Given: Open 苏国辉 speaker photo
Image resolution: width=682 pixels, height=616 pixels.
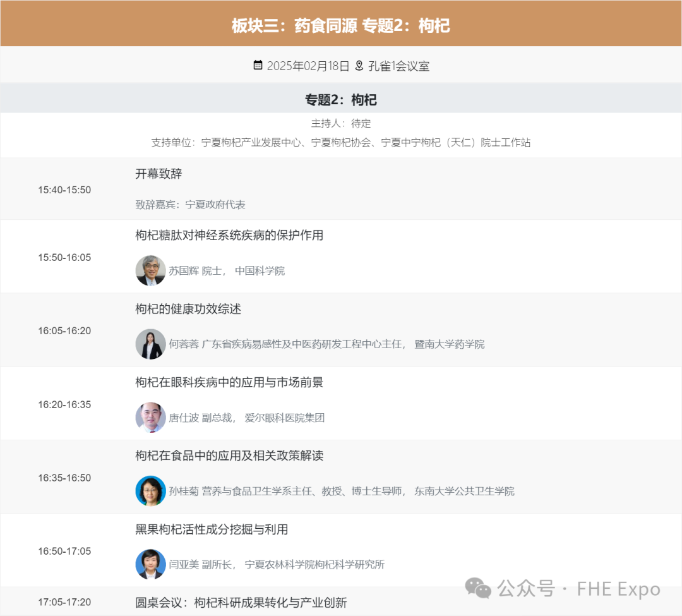Looking at the screenshot, I should (150, 270).
